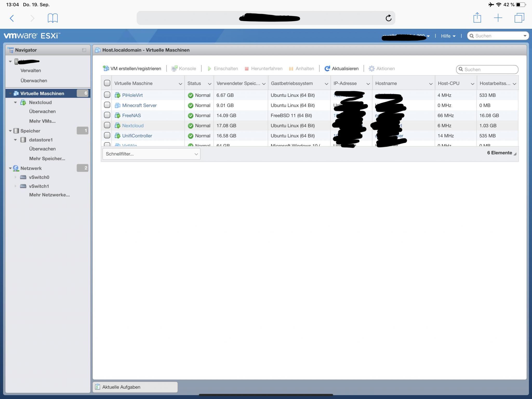Open Gastbetriebssystem column menu arrow
The image size is (532, 399).
point(327,84)
